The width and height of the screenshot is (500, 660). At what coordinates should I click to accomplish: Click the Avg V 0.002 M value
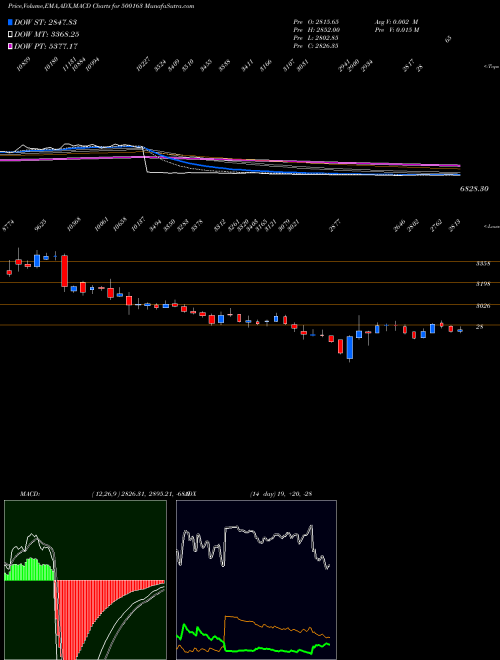click(x=396, y=22)
